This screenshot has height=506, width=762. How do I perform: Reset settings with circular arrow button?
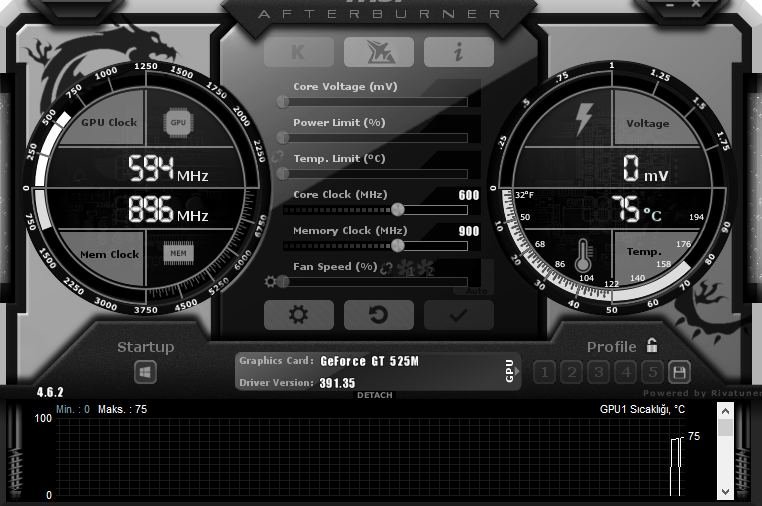coord(379,315)
